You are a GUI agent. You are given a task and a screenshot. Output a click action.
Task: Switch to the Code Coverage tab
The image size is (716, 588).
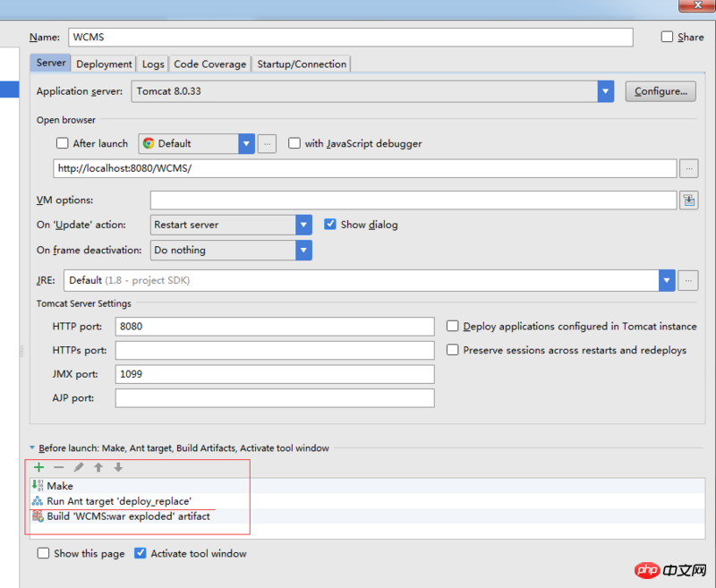[x=210, y=64]
